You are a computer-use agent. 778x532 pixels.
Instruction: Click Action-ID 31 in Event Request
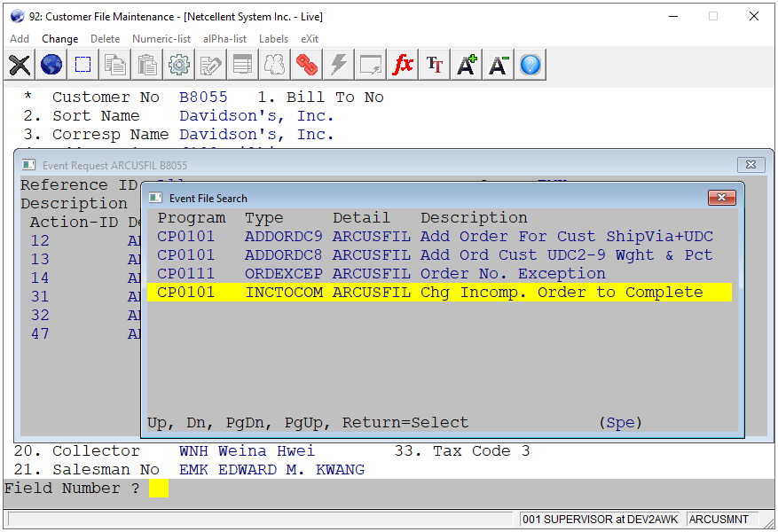point(40,296)
